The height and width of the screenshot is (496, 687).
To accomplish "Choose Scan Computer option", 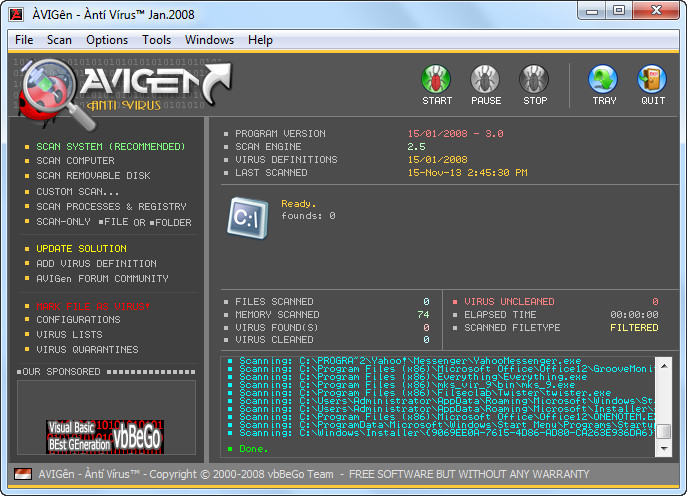I will 75,161.
